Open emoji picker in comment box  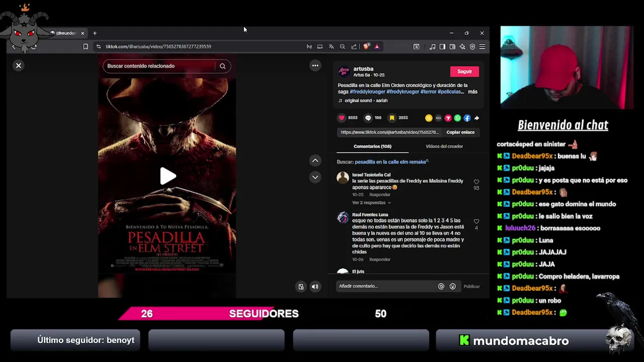452,287
